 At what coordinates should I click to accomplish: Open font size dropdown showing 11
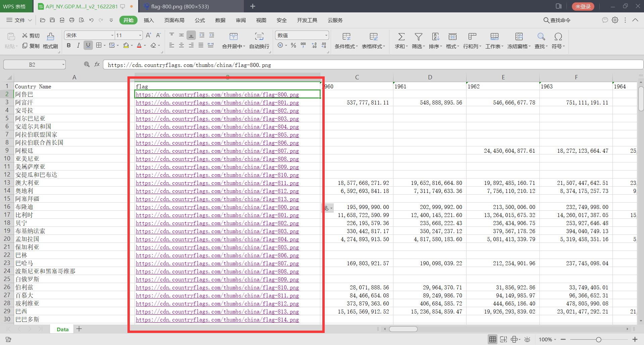point(140,36)
